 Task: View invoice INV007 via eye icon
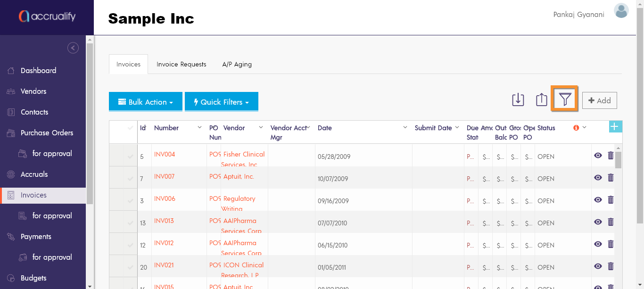[x=598, y=178]
